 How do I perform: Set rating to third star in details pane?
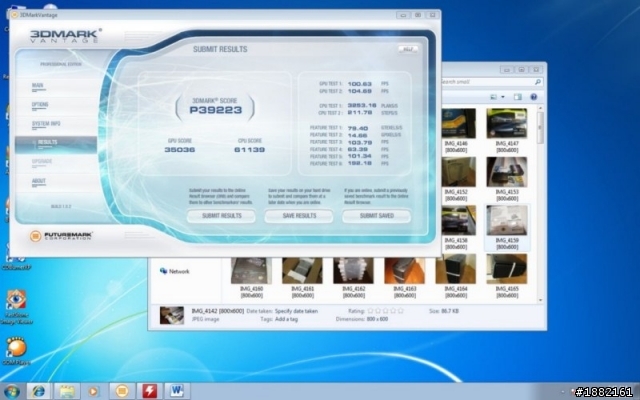[385, 311]
